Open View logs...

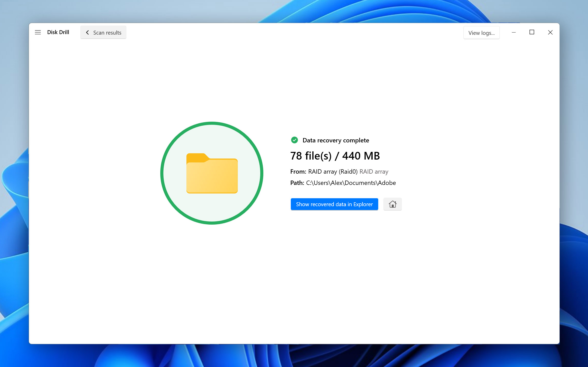[481, 33]
